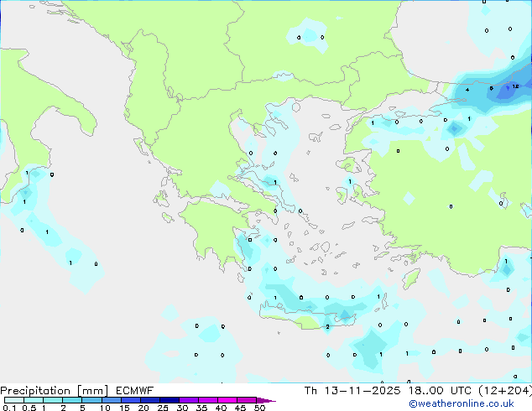The width and height of the screenshot is (532, 411).
Task: Click the '(12+204)' forecast offset text
Action: tap(505, 391)
